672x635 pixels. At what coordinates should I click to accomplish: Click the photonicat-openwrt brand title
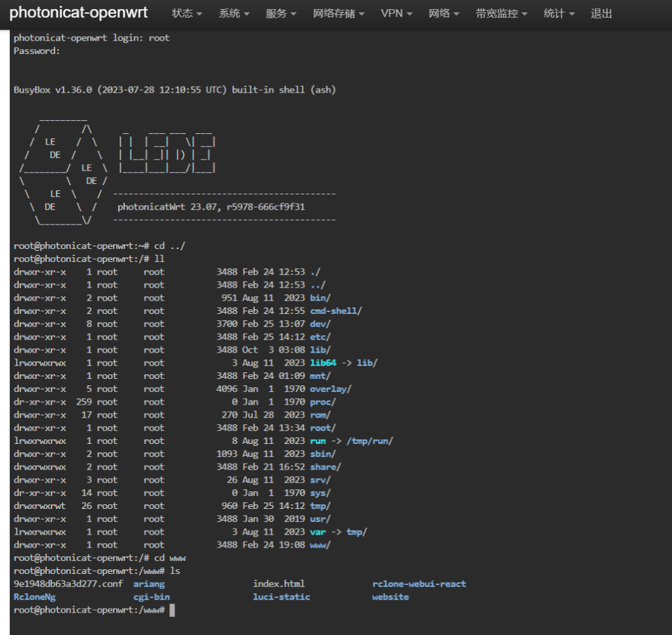click(79, 13)
